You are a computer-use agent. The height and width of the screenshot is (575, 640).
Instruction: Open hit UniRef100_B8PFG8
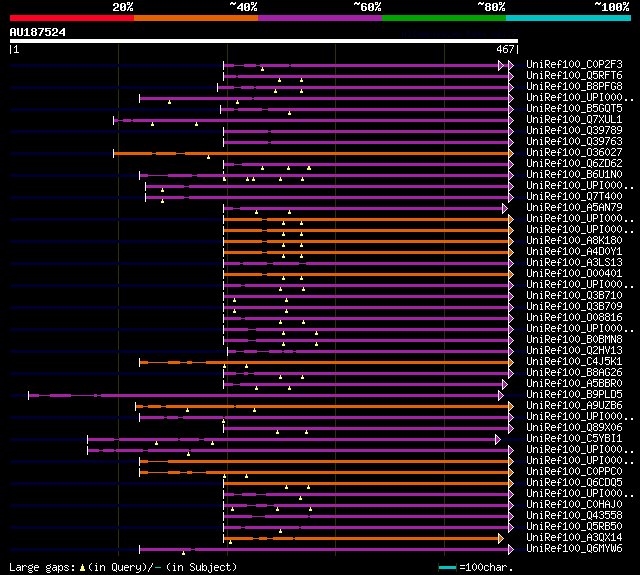click(x=574, y=87)
